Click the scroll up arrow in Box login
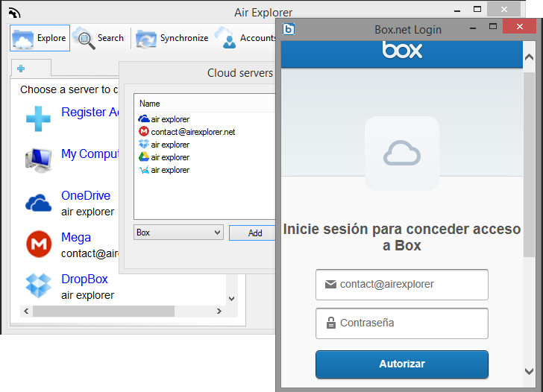Viewport: 543px width, 392px height. coord(529,57)
